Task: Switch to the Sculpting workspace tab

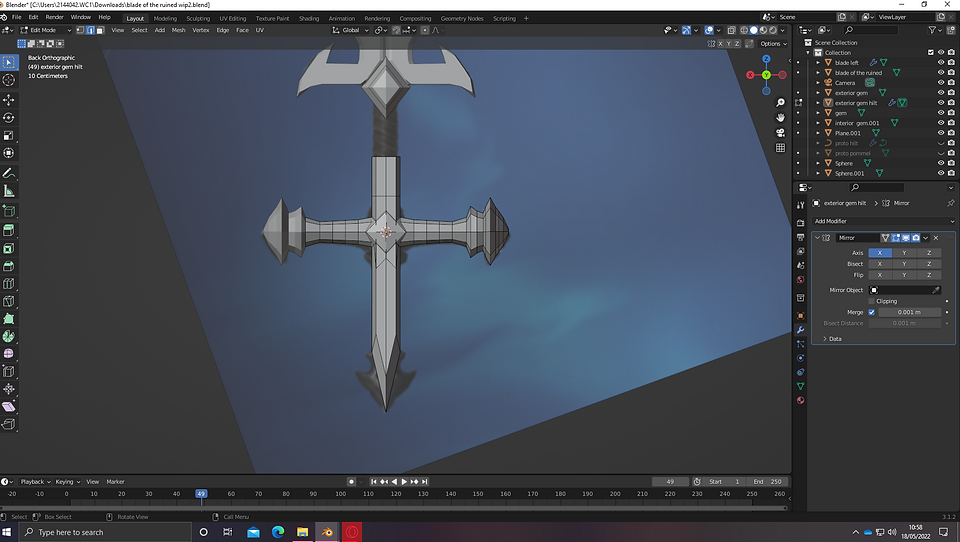Action: click(198, 18)
